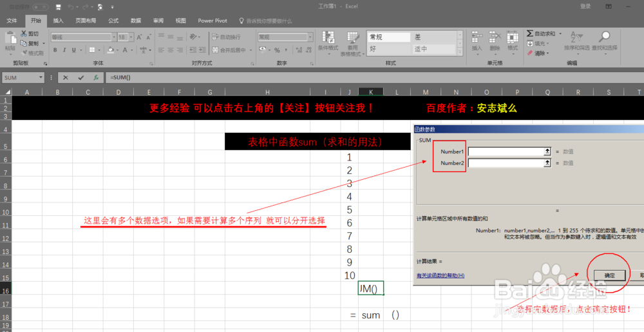Screen dimensions: 644x332
Task: Click the Redo arrow icon
Action: (85, 6)
